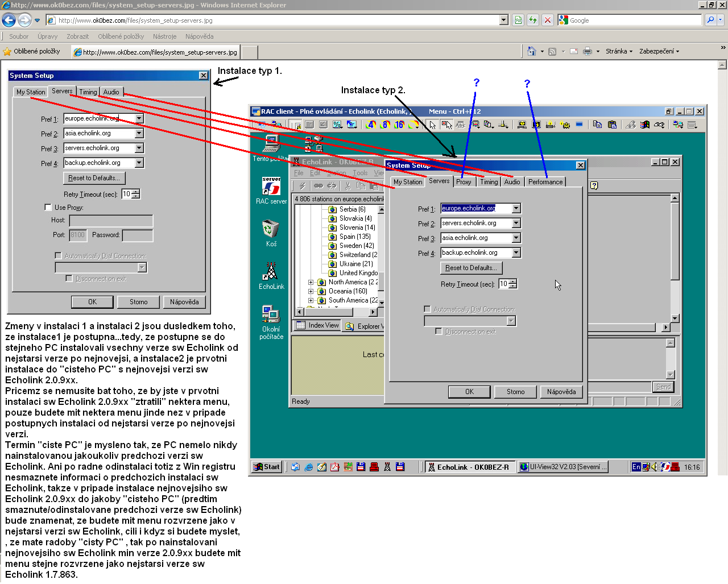The width and height of the screenshot is (728, 584).
Task: Click the En language indicator in tray
Action: pos(636,467)
